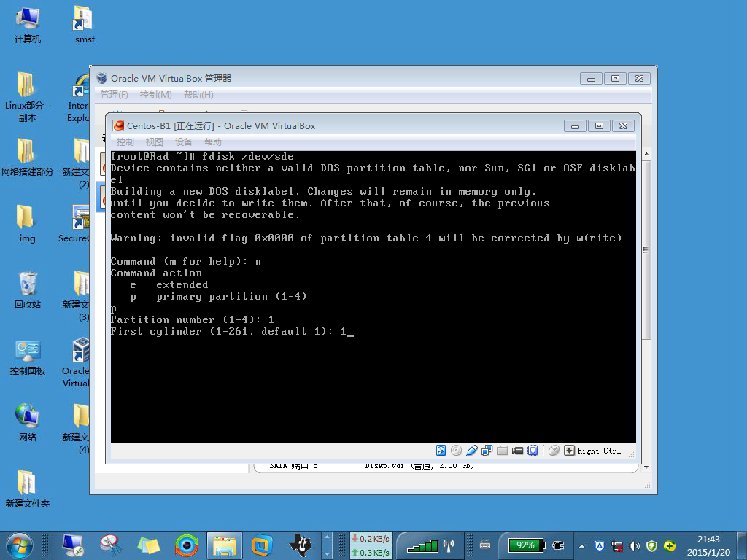
Task: Select the 网络 desktop icon
Action: click(27, 423)
